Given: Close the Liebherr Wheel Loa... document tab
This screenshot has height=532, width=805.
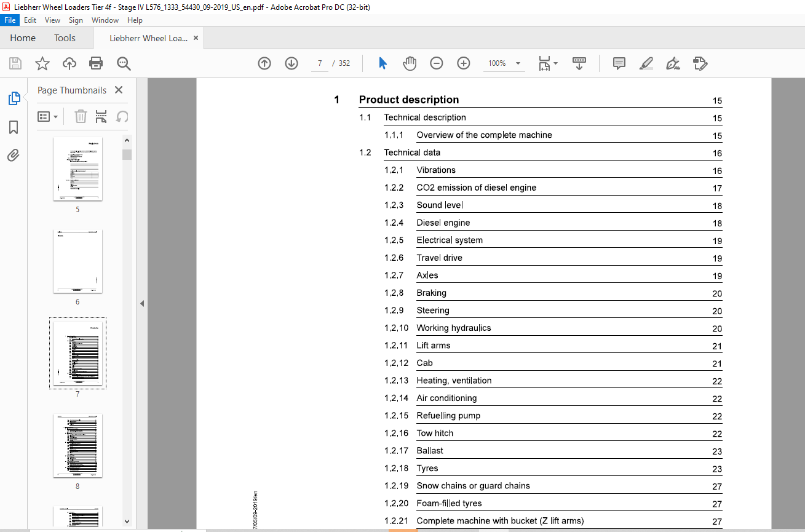Looking at the screenshot, I should (x=196, y=38).
